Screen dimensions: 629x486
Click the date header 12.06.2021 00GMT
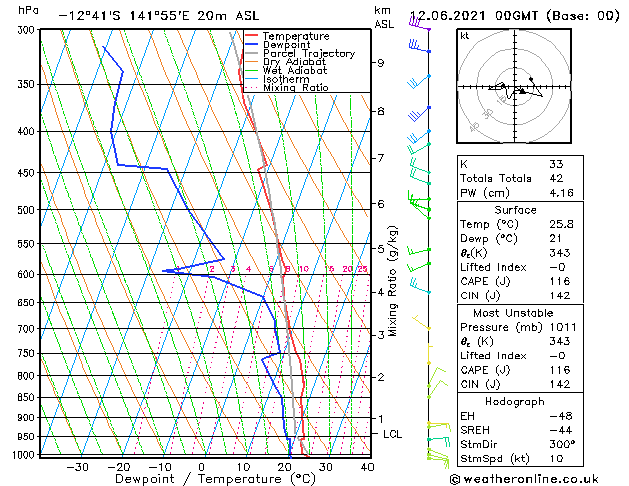(x=473, y=16)
